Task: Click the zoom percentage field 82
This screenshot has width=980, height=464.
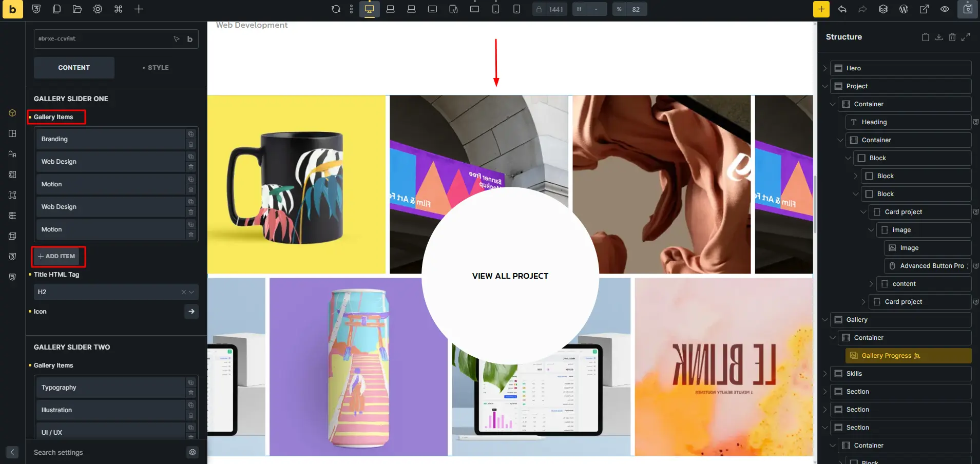Action: (636, 9)
